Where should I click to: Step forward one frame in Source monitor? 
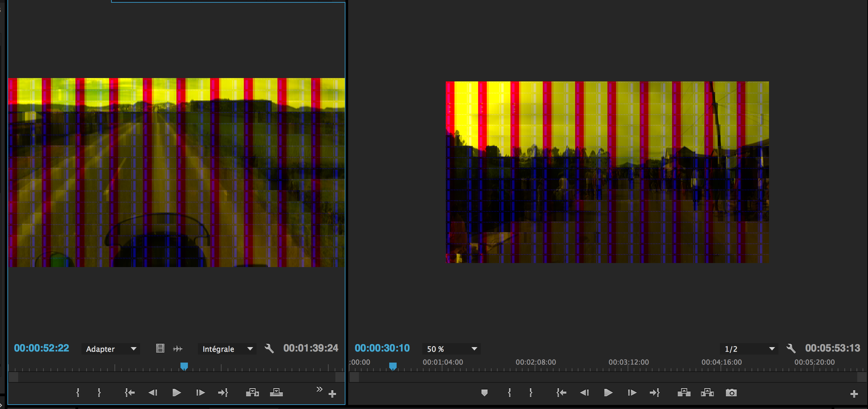click(x=200, y=393)
